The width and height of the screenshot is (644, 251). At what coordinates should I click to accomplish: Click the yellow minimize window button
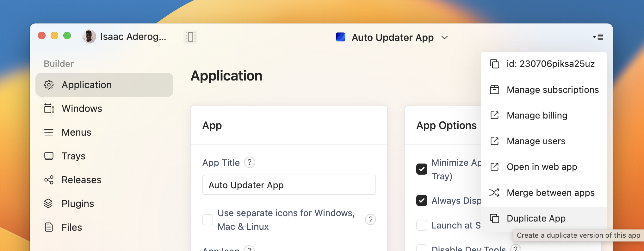(x=54, y=35)
